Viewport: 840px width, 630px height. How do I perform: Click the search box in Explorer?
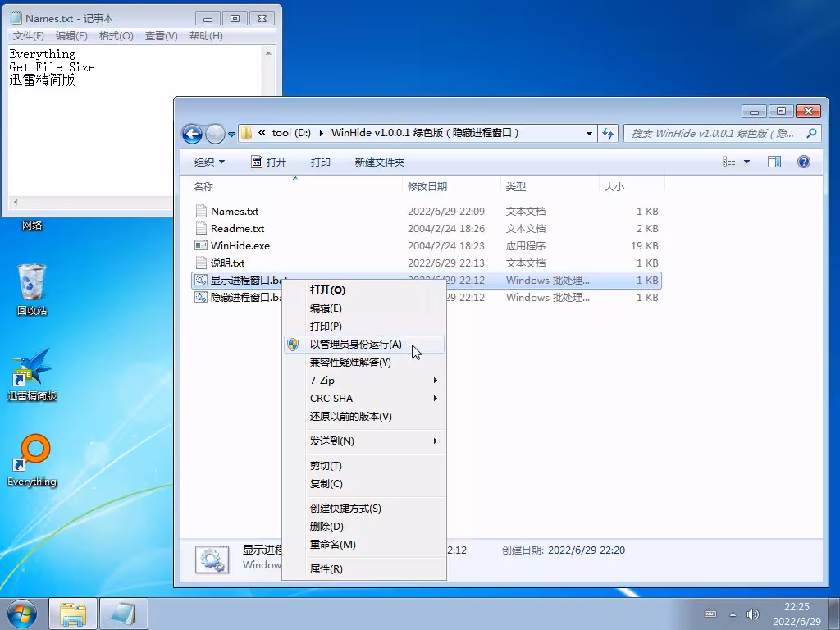(x=722, y=134)
